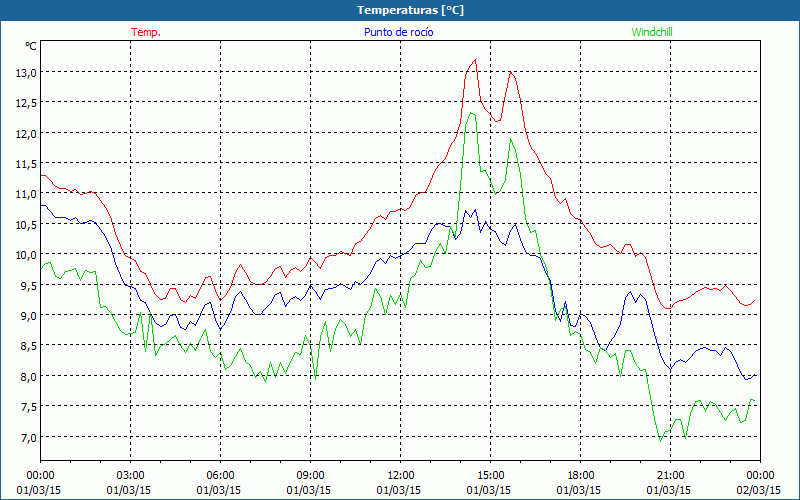The width and height of the screenshot is (800, 500).
Task: Click the 12,0 y-axis value
Action: (26, 133)
